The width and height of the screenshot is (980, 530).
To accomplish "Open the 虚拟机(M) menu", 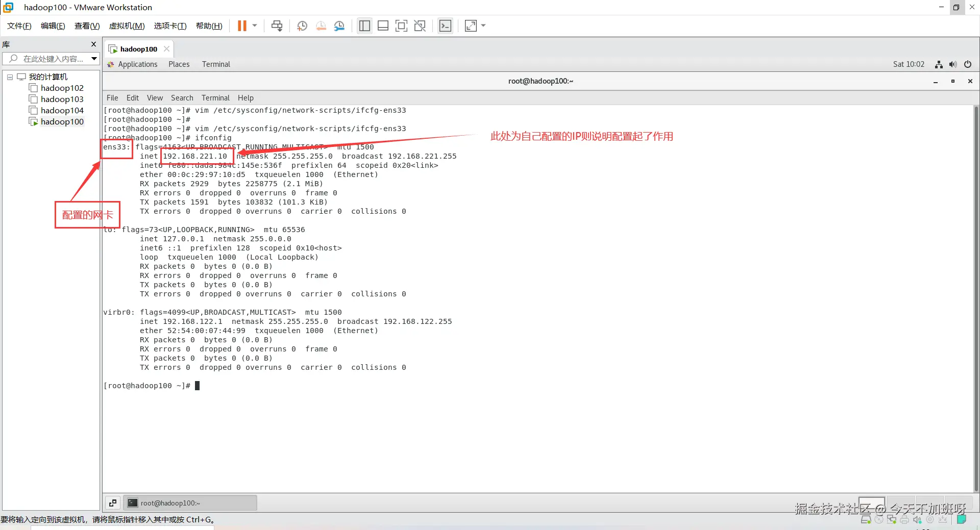I will click(x=127, y=26).
